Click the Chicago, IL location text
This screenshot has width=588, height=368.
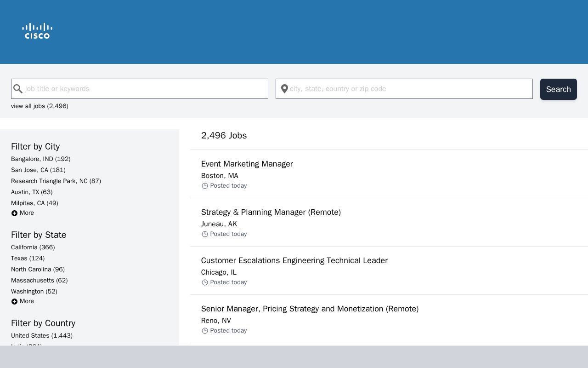pyautogui.click(x=219, y=272)
